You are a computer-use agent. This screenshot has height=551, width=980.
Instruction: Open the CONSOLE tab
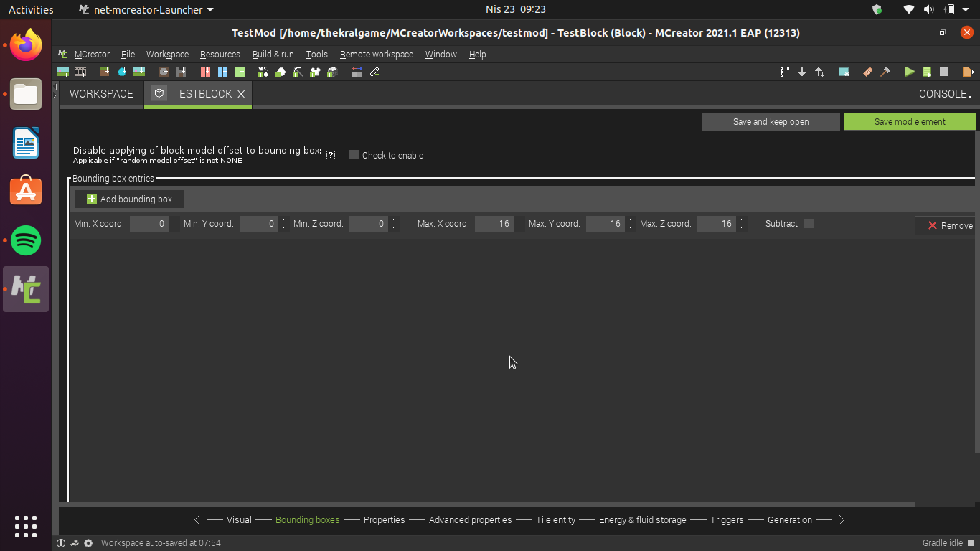tap(946, 94)
